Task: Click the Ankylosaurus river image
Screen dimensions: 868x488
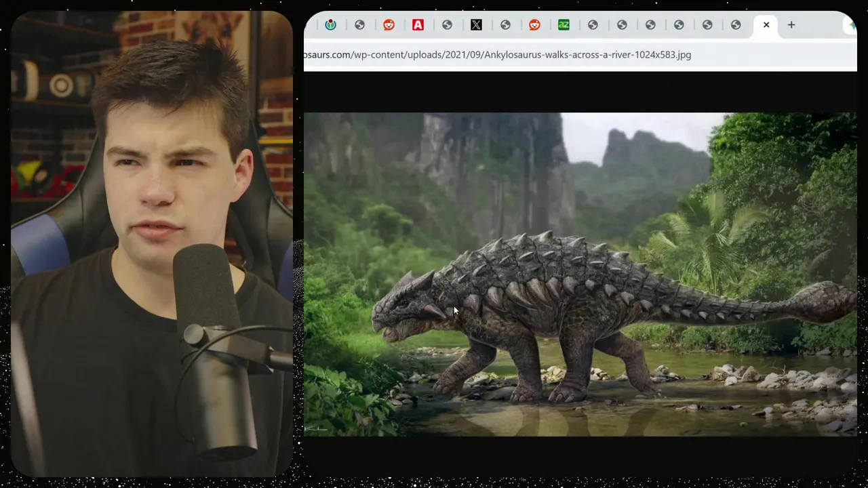Action: click(x=580, y=274)
